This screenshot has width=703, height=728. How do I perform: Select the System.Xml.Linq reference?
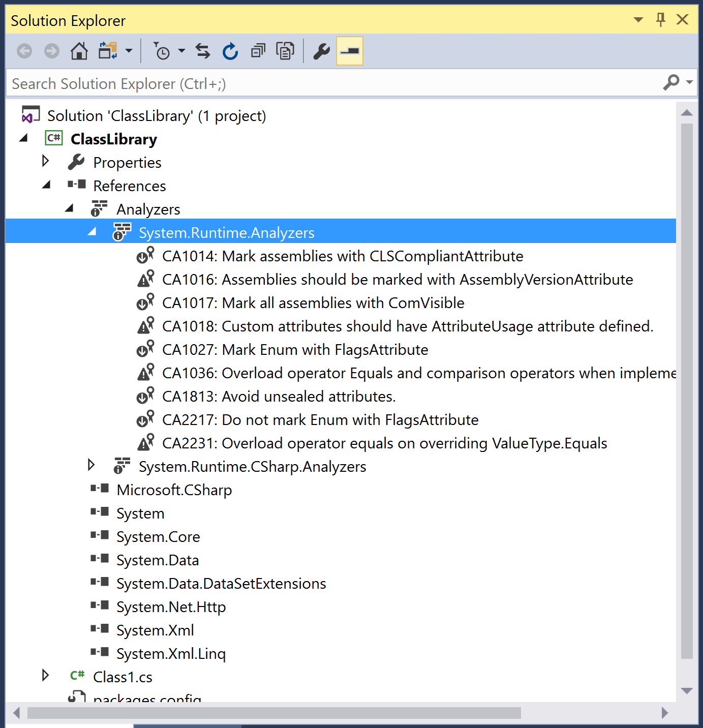[x=171, y=654]
